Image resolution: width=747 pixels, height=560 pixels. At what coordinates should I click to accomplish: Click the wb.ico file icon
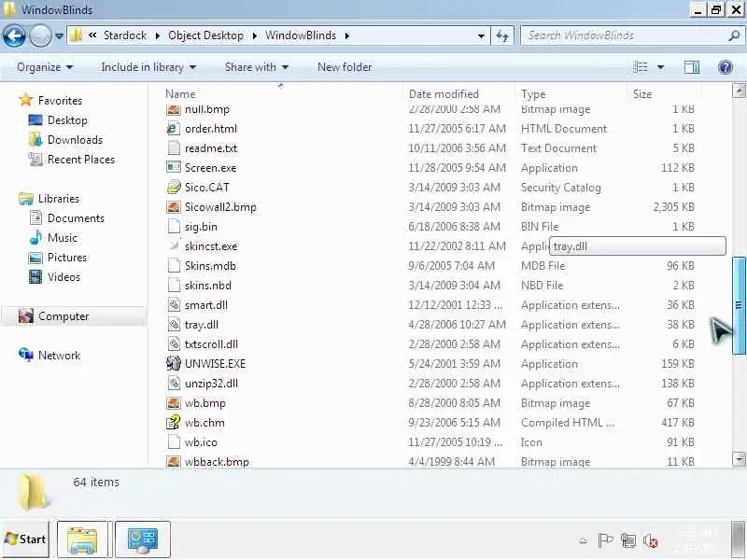click(x=174, y=441)
